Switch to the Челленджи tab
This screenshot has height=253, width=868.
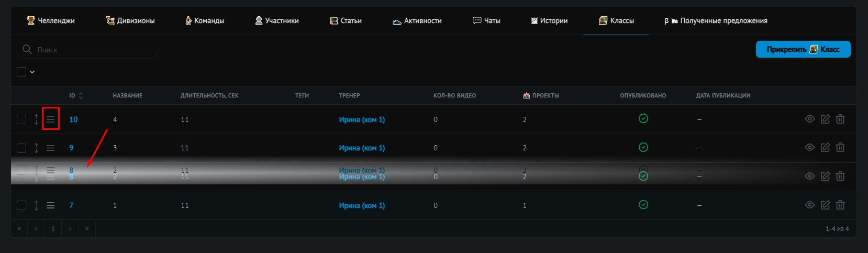[x=51, y=21]
